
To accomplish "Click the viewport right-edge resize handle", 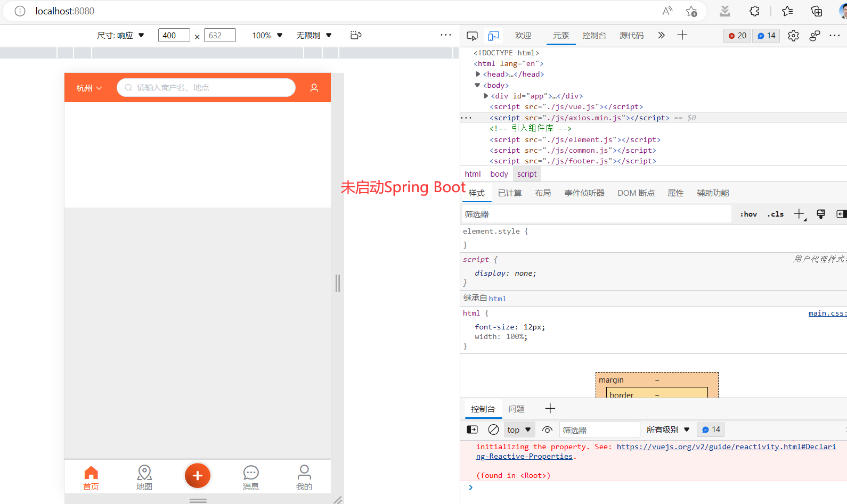I will [x=337, y=283].
